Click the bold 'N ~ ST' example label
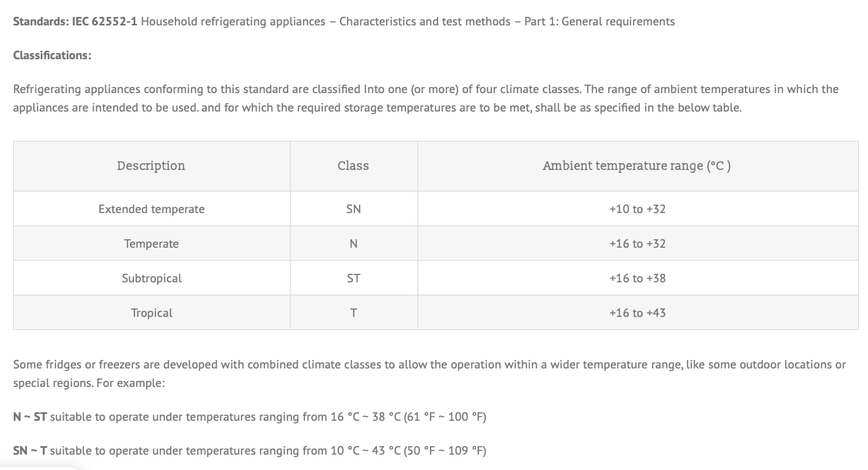Screen dimensions: 868x470 point(30,417)
